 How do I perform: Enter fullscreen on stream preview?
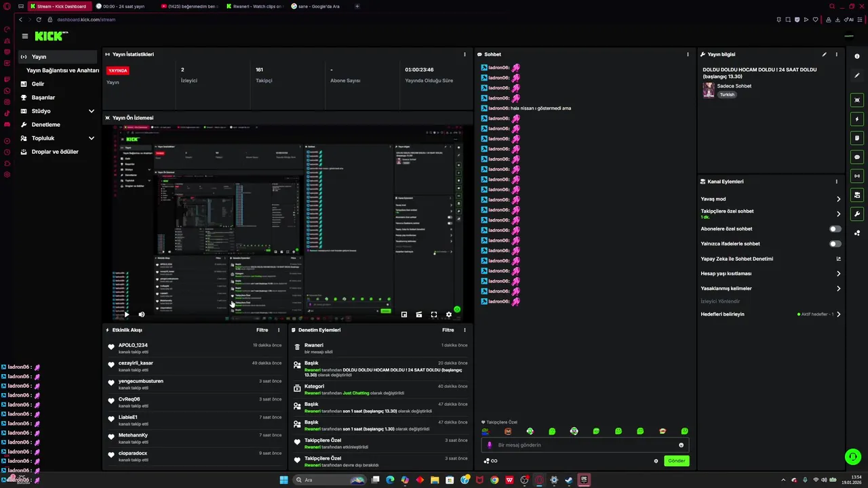click(434, 314)
